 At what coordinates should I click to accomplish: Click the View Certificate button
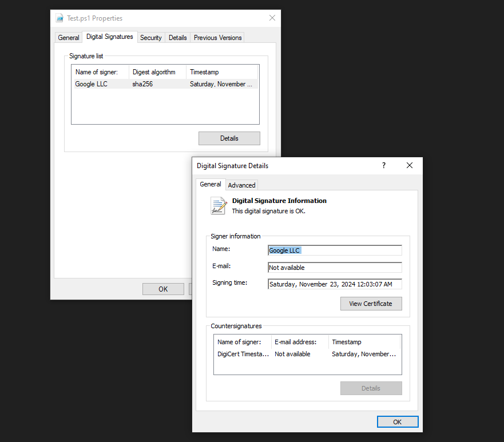pyautogui.click(x=371, y=304)
